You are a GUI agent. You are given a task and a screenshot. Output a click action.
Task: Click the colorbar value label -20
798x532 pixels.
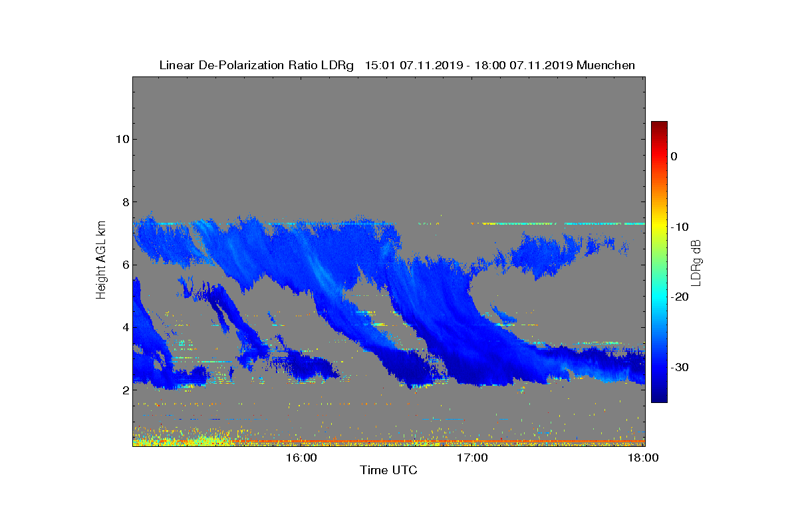click(679, 297)
